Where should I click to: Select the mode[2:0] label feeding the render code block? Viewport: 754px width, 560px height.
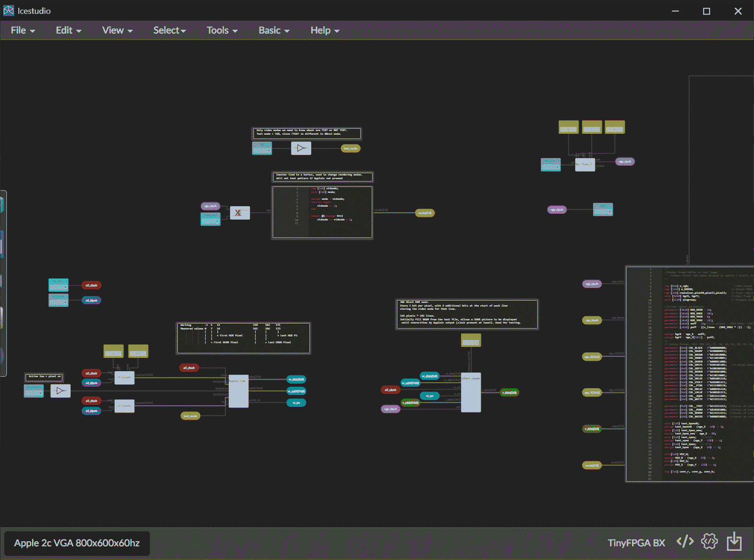pyautogui.click(x=592, y=466)
